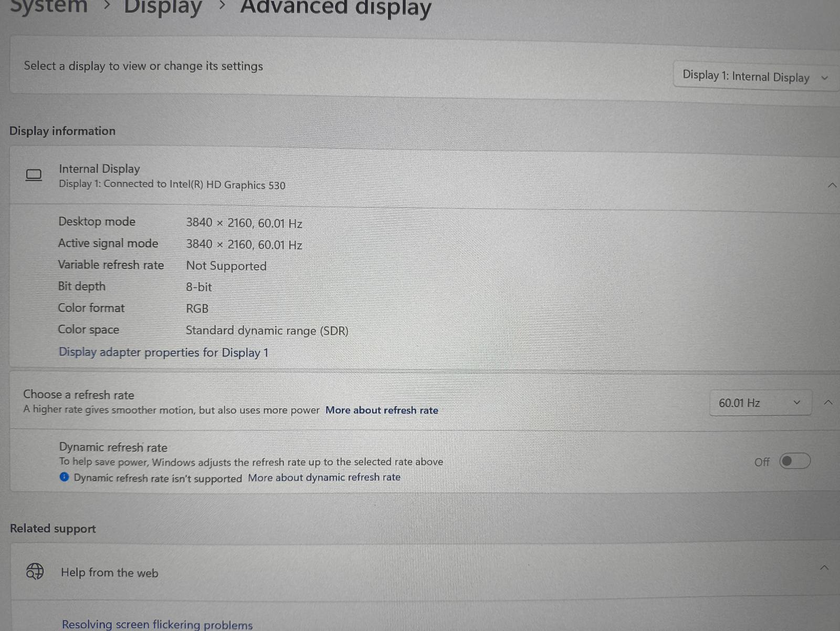Open the More about dynamic refresh rate link

(324, 478)
